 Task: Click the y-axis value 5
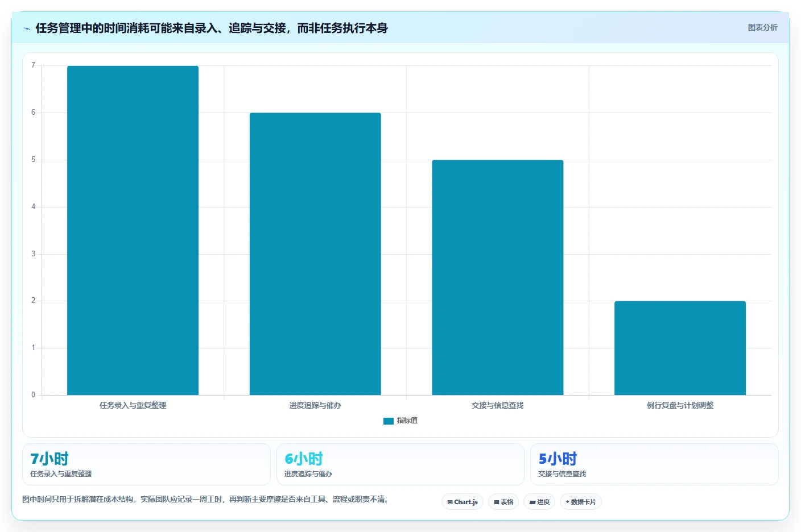coord(33,160)
